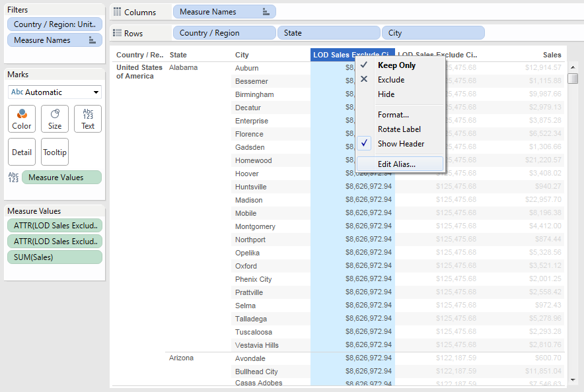584x392 pixels.
Task: Click the State pill on the Rows shelf
Action: coord(328,32)
